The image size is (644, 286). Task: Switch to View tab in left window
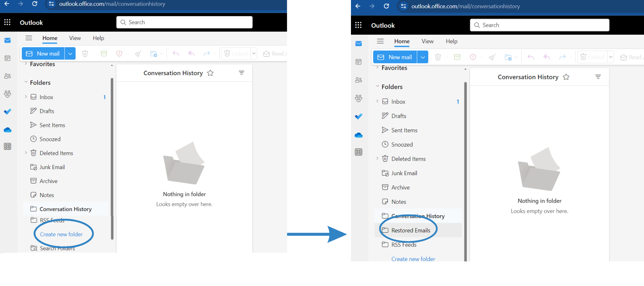(x=75, y=38)
